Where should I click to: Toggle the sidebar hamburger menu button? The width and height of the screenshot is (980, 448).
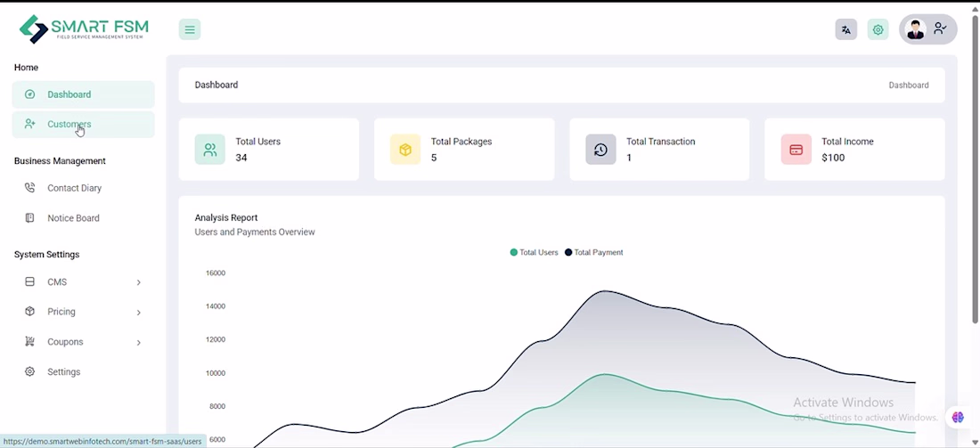(x=190, y=29)
